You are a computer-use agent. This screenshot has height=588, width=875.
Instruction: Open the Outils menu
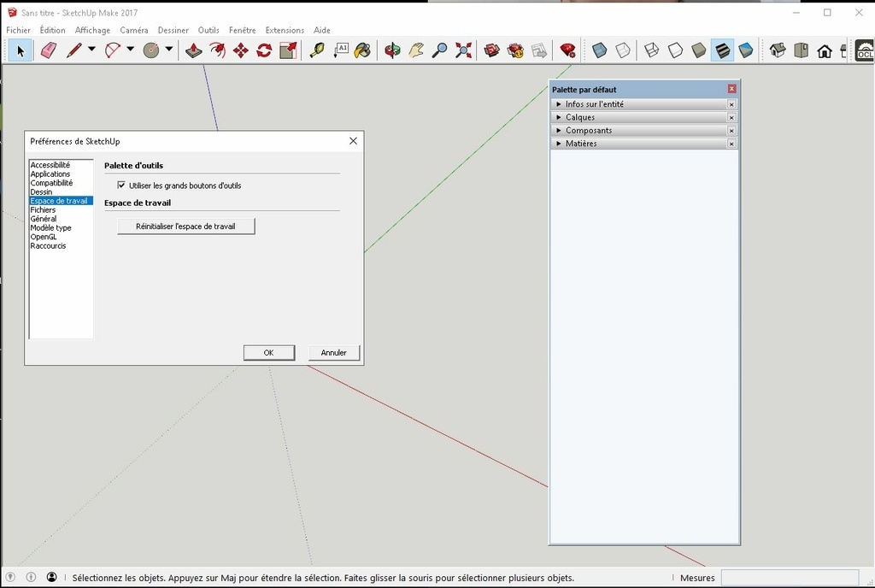coord(208,30)
